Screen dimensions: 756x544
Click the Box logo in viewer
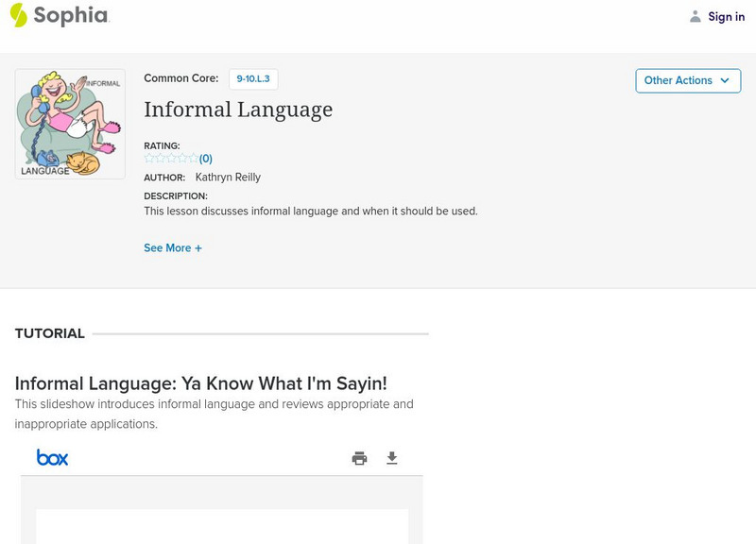click(x=52, y=458)
